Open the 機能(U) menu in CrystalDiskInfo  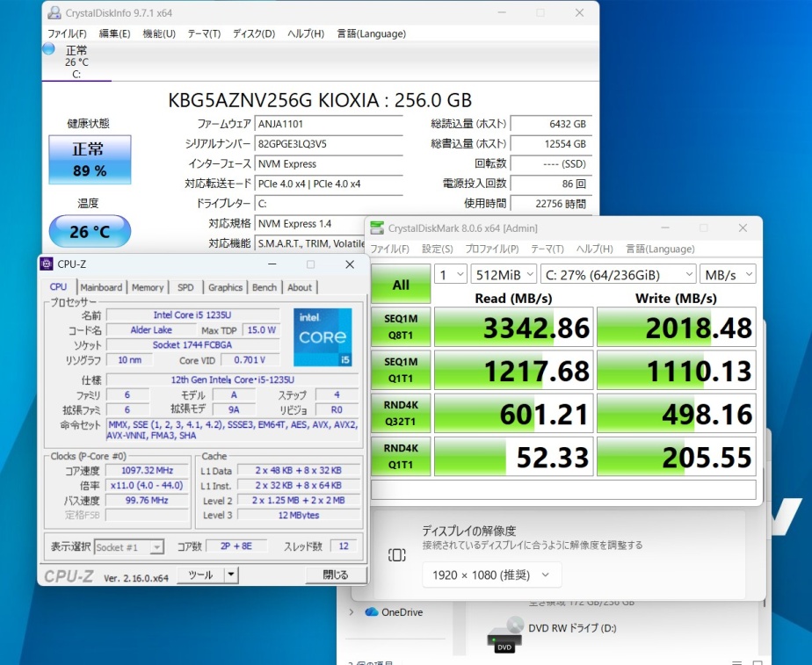point(159,33)
